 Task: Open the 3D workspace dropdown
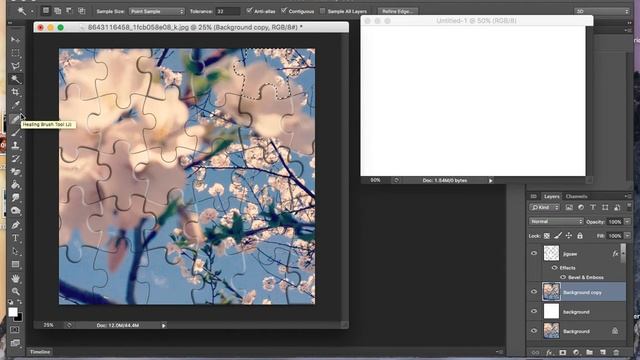602,11
